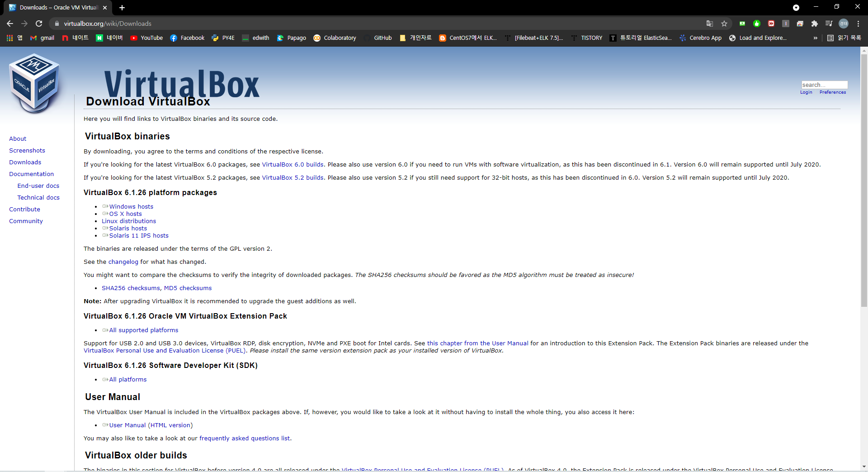868x472 pixels.
Task: Go back using the browser back arrow
Action: [x=10, y=24]
